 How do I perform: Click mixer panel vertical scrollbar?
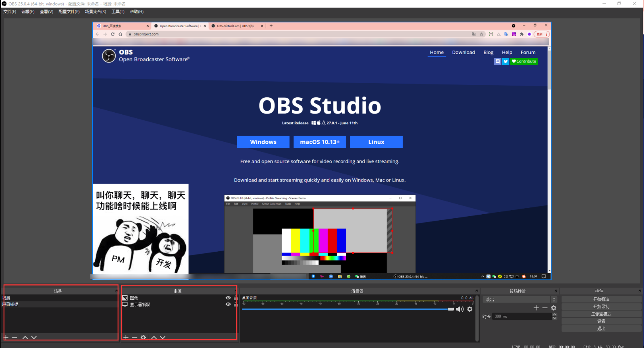(x=477, y=318)
